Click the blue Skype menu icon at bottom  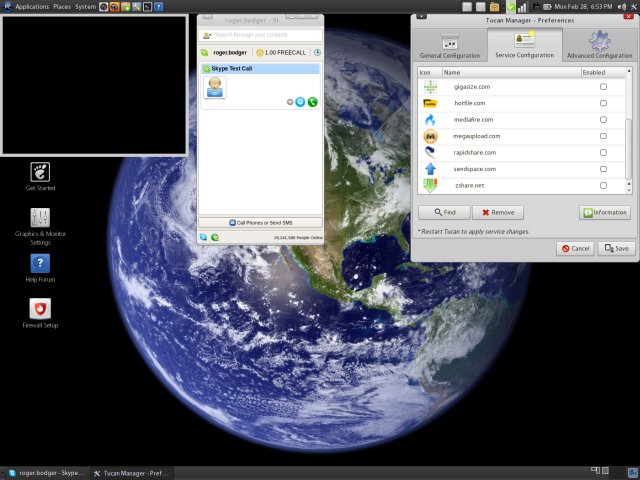pos(203,237)
